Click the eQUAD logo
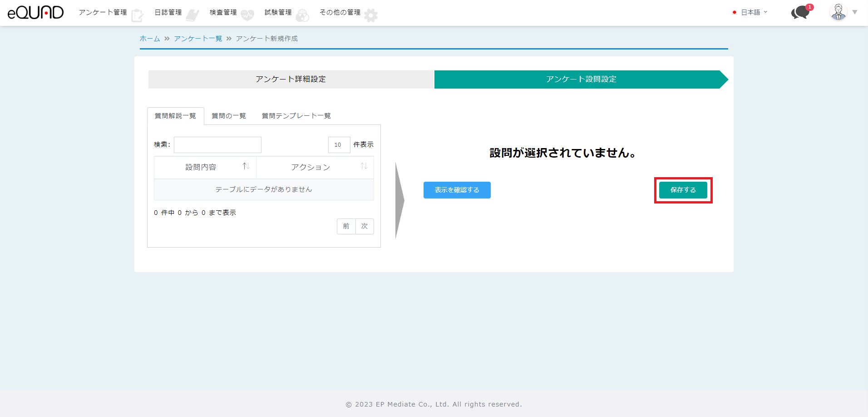Screen dimensions: 868x417 [x=35, y=13]
